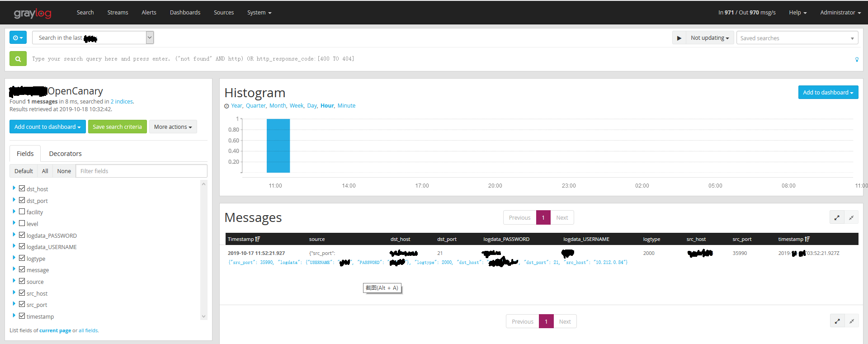Screen dimensions: 868x344
Task: Click the query help lightbulb icon
Action: click(857, 59)
